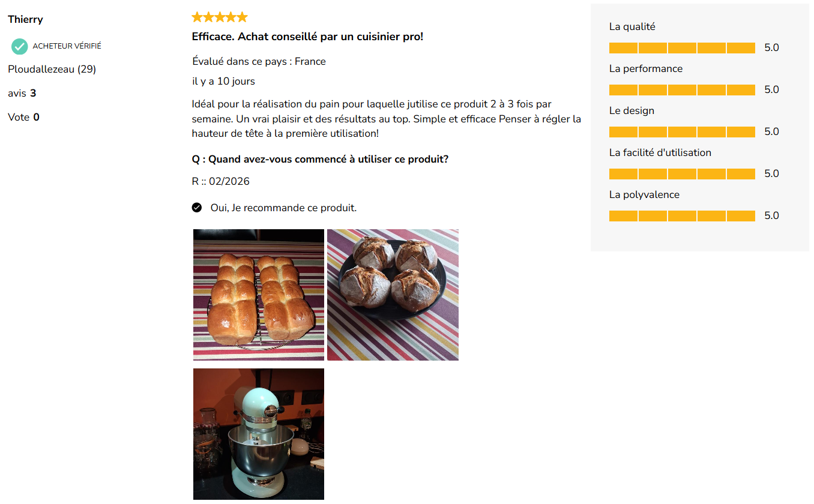Click 'Oui, Je recommande ce produit' text
814x504 pixels.
click(283, 208)
